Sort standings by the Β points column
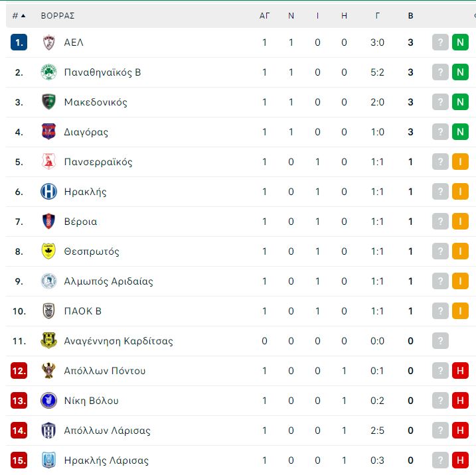476x475 pixels. [410, 16]
